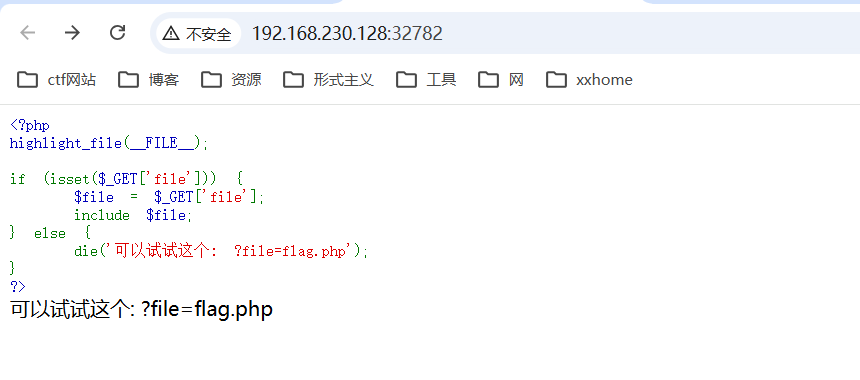
Task: Click the if (isset($_GET['file'])) line
Action: click(126, 179)
